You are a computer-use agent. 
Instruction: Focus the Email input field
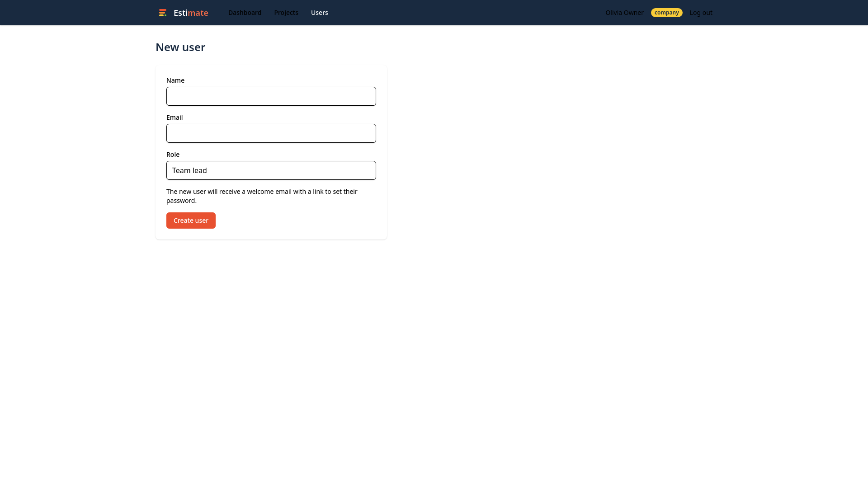pyautogui.click(x=271, y=133)
